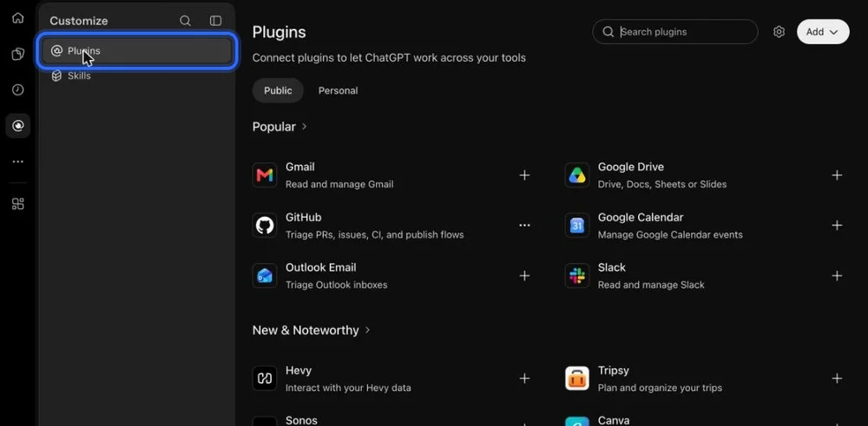Add the Slack plugin with plus

(x=837, y=276)
